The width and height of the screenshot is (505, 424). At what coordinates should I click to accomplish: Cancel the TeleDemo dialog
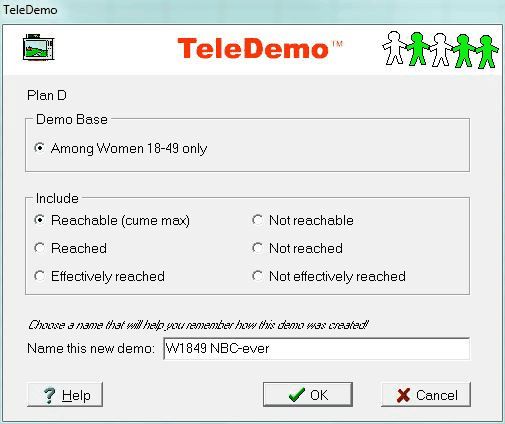click(x=426, y=395)
